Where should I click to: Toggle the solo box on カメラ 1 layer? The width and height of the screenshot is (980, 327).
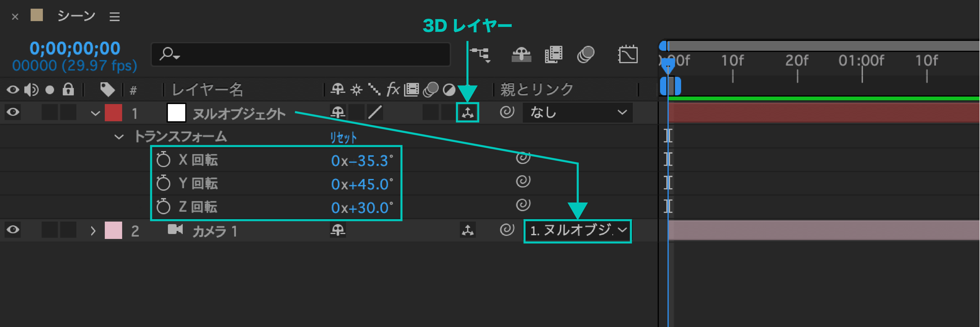coord(50,230)
